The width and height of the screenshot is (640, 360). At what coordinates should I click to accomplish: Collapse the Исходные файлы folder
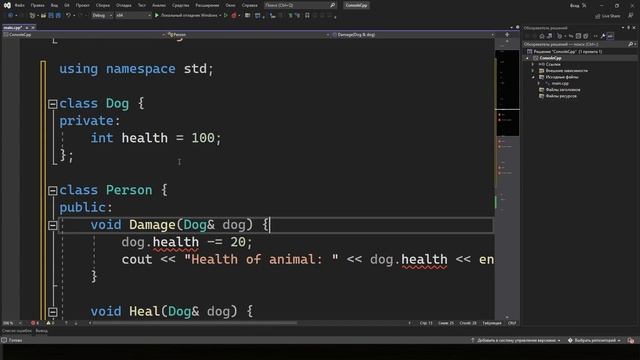[x=533, y=77]
